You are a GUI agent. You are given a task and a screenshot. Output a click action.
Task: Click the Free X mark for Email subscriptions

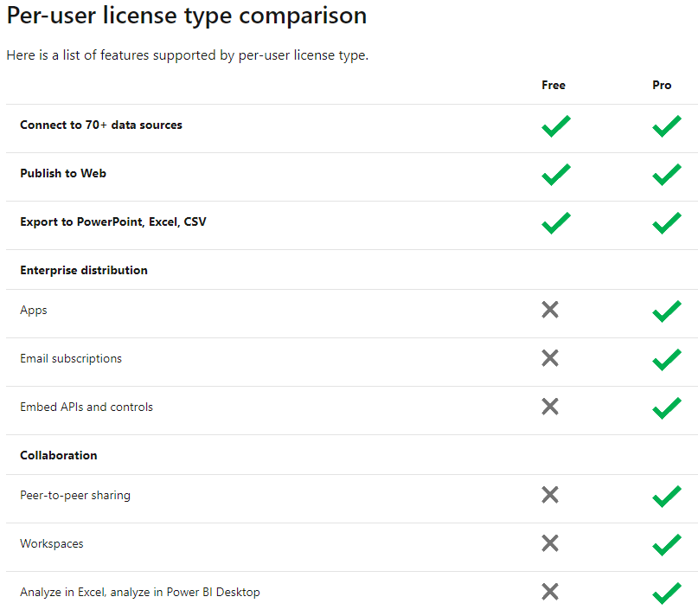(x=550, y=358)
